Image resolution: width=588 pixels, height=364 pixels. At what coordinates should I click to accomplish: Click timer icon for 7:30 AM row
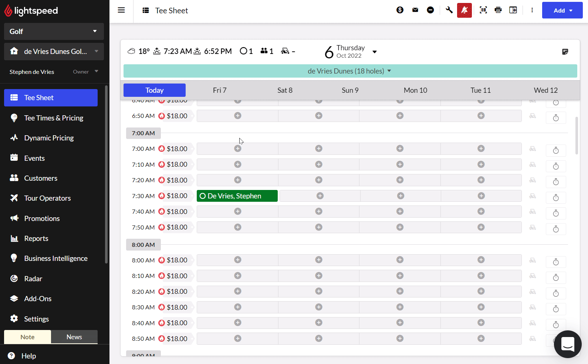pos(556,198)
